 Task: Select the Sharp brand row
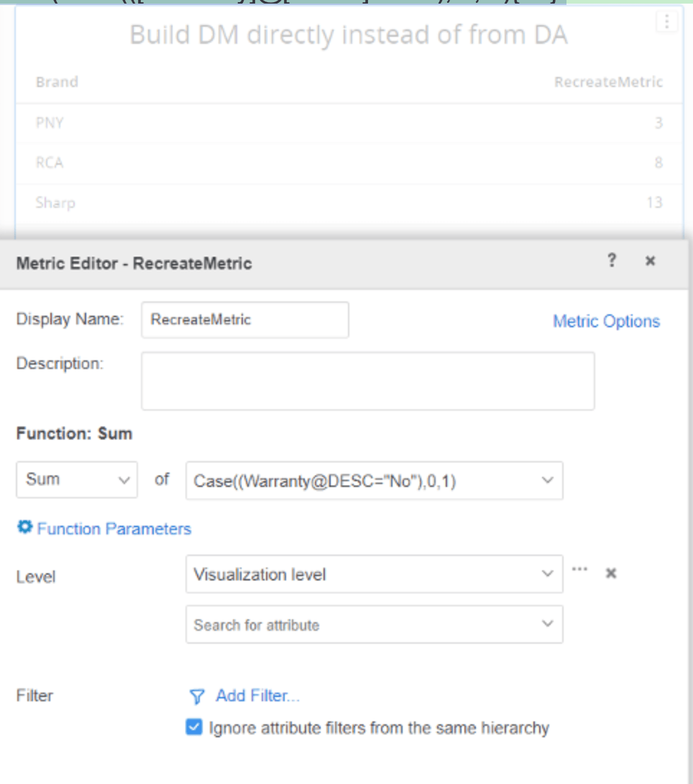click(55, 203)
